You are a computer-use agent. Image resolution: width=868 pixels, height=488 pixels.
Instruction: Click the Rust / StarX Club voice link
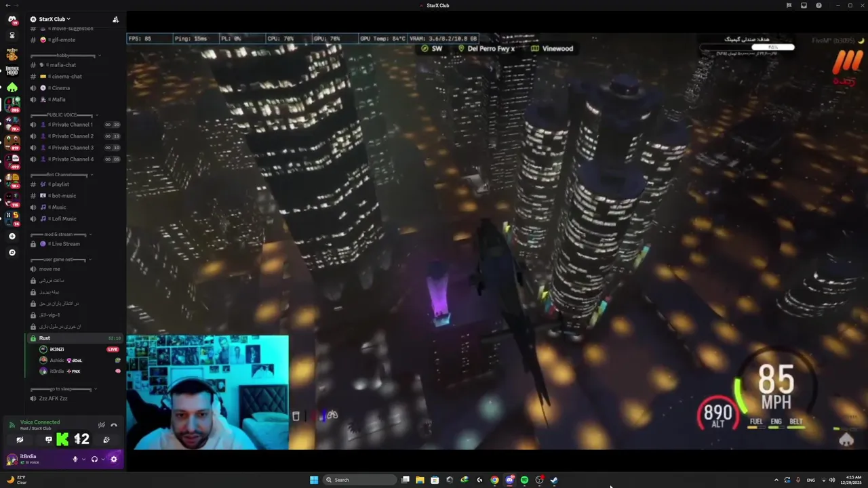35,428
